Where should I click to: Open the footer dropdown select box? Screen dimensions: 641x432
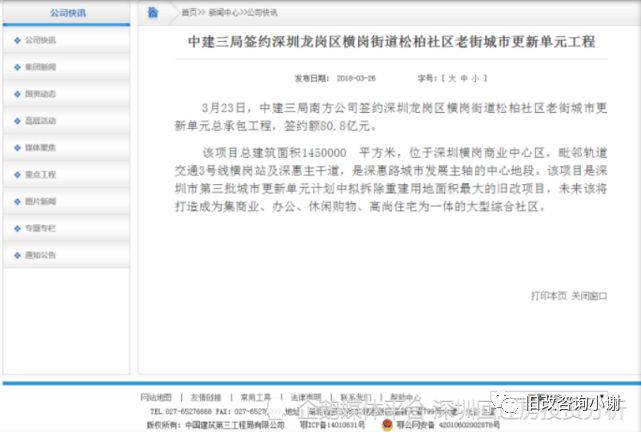(x=549, y=398)
